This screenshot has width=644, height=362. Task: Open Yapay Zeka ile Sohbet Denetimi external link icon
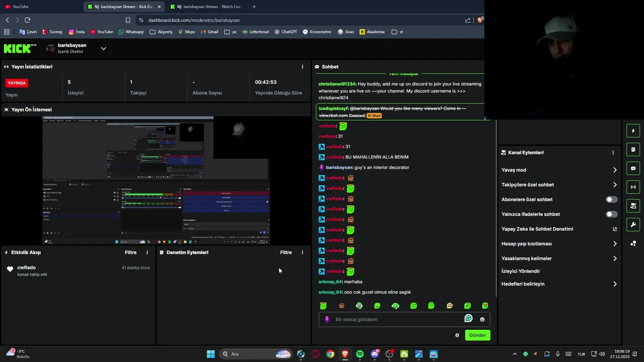[x=615, y=229]
